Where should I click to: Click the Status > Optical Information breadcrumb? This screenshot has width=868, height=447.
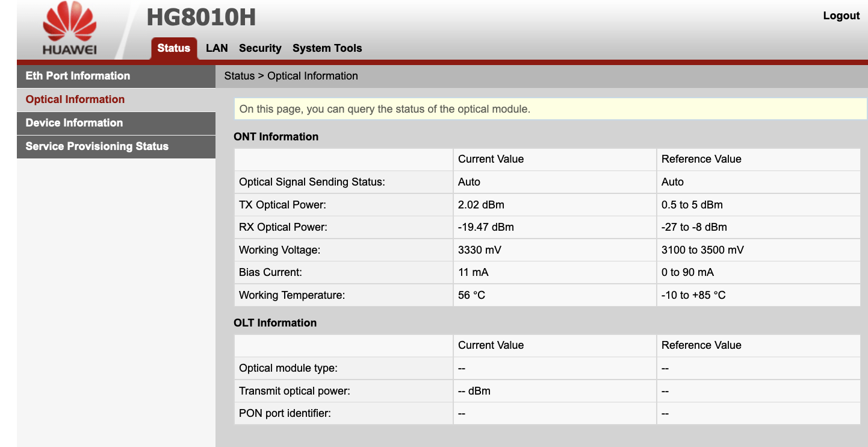[x=291, y=76]
